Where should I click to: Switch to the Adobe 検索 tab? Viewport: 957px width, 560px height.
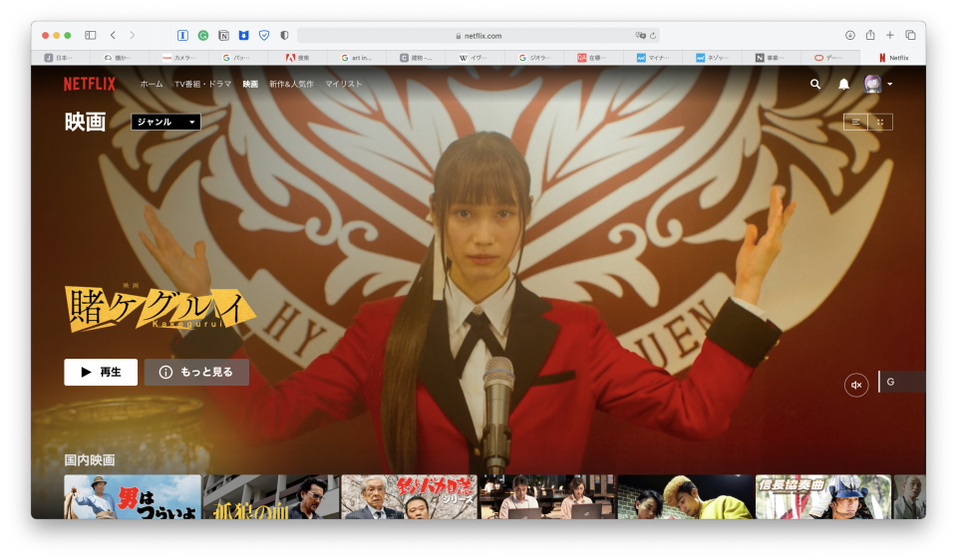tap(298, 58)
